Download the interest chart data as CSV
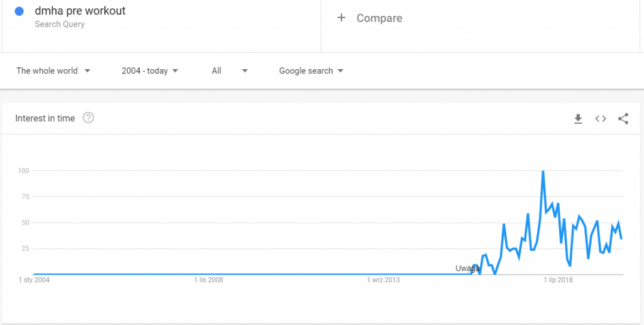 (x=578, y=119)
